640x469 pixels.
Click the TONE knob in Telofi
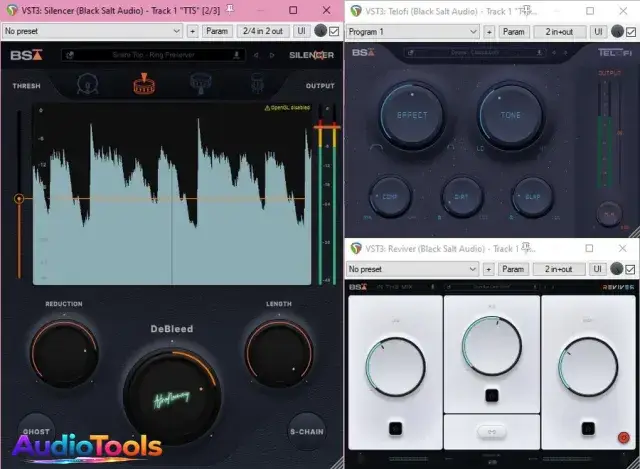click(x=510, y=116)
